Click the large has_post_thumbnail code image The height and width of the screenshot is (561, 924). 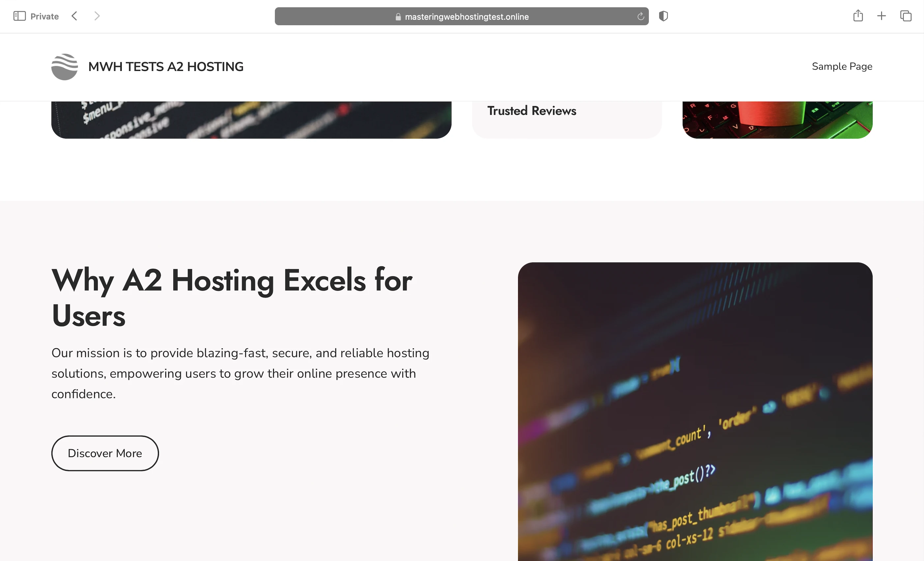695,412
